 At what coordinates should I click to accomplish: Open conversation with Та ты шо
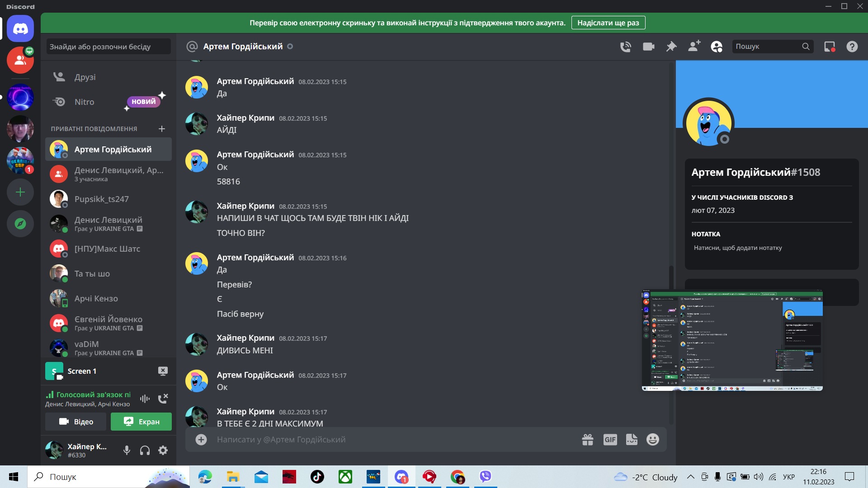coord(108,273)
